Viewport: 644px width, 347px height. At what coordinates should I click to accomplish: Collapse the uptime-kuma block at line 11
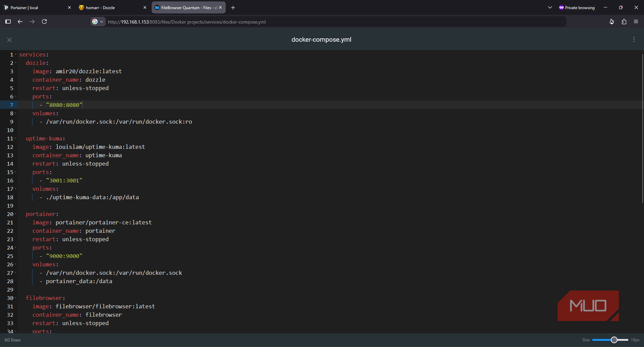click(16, 138)
